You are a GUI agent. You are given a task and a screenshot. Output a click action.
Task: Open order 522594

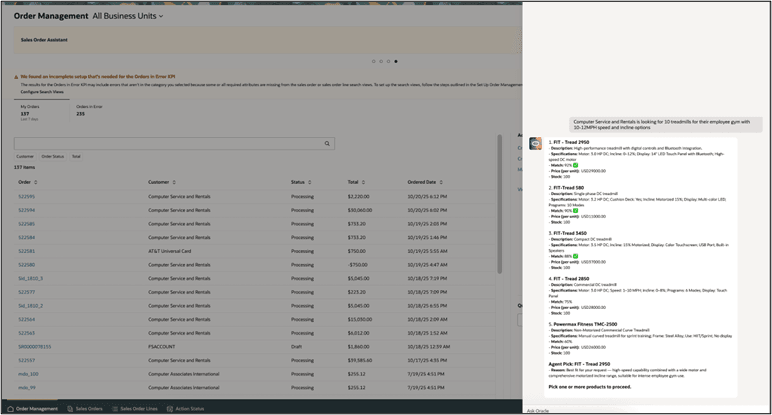[27, 210]
